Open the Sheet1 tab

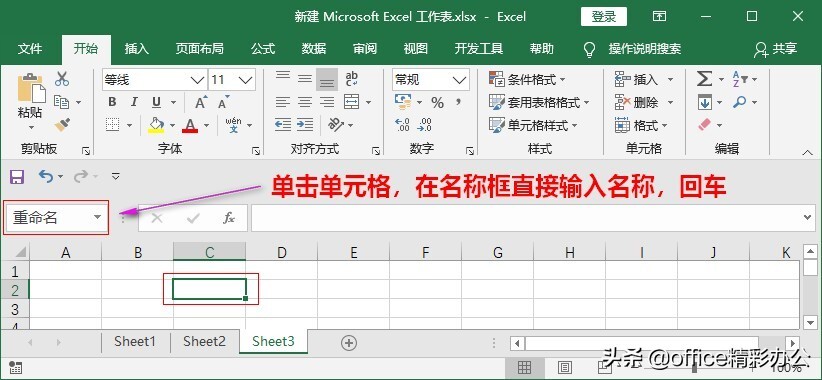[135, 342]
